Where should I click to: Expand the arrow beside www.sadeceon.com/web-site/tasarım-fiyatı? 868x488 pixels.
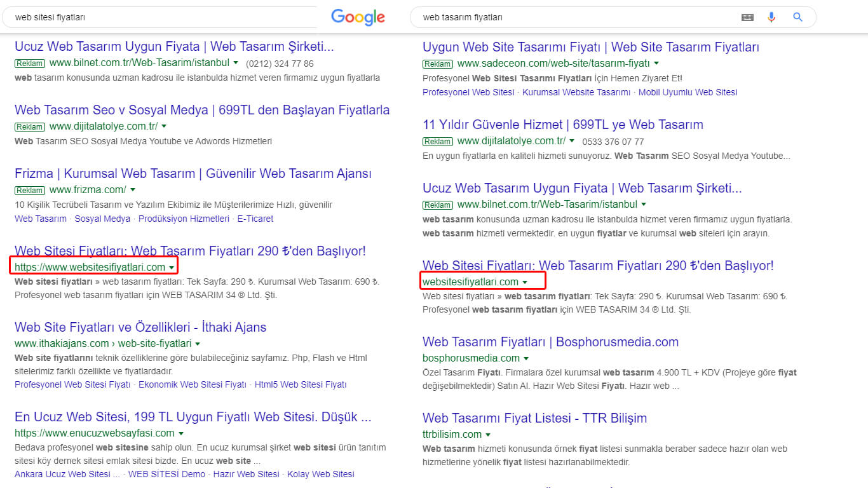click(657, 64)
